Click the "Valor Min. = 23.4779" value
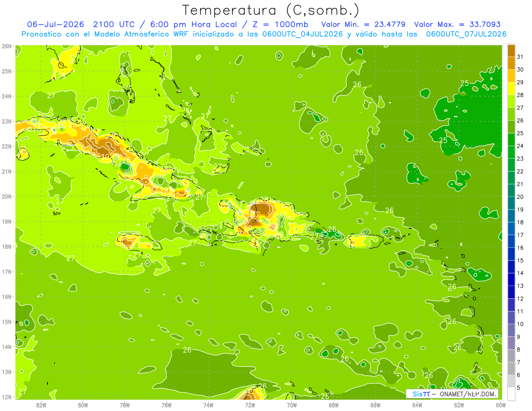 pos(364,24)
